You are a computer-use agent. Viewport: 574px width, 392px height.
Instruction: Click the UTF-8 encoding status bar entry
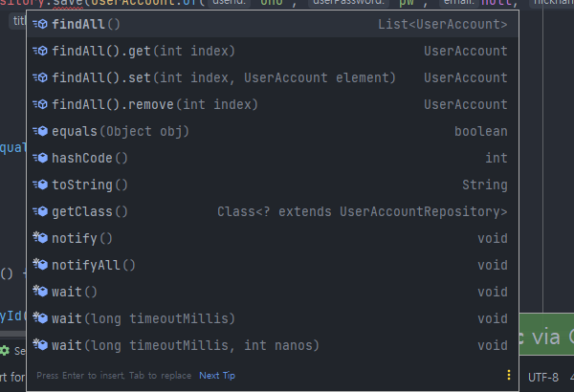point(543,378)
